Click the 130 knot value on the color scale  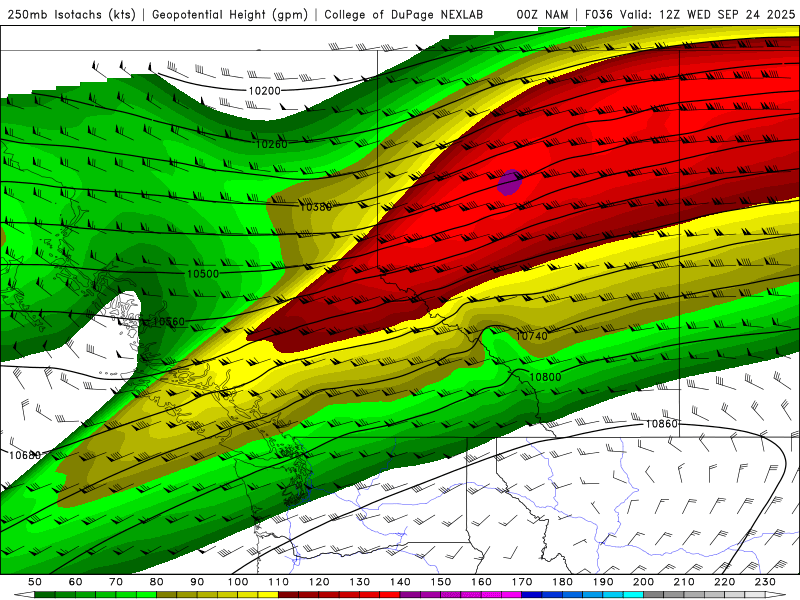tap(360, 582)
